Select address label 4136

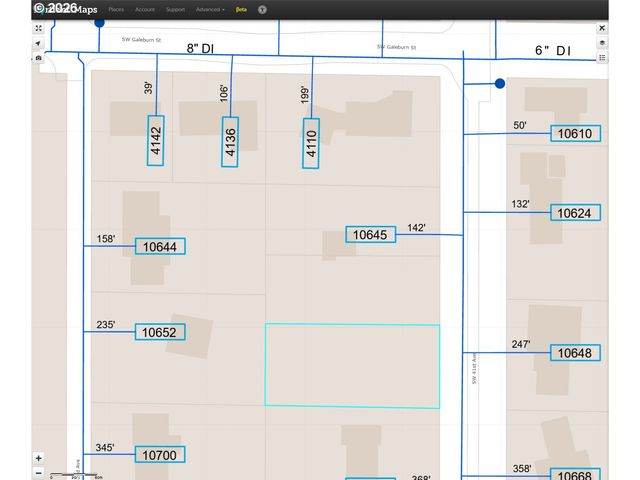[x=230, y=142]
